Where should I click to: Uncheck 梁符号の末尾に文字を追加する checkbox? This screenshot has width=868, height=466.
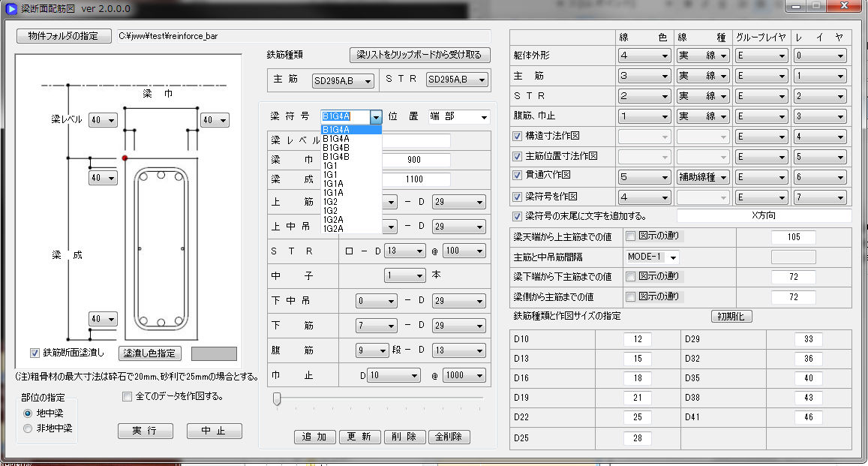pos(517,216)
